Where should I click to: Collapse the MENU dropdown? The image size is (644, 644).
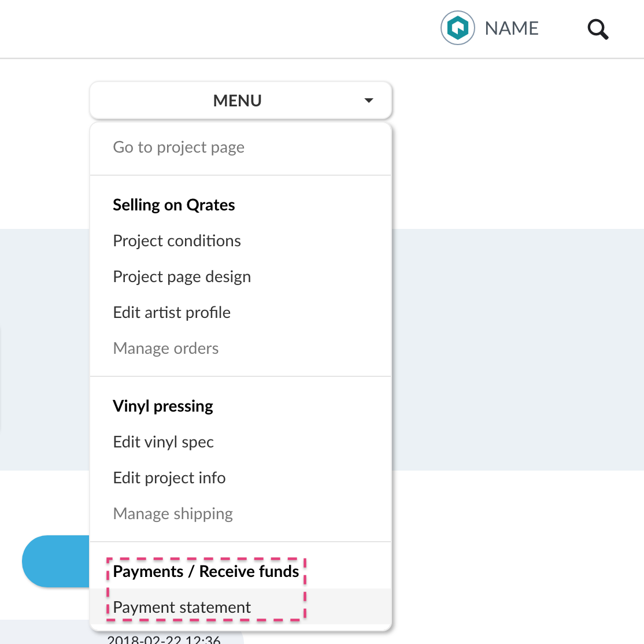click(x=240, y=101)
